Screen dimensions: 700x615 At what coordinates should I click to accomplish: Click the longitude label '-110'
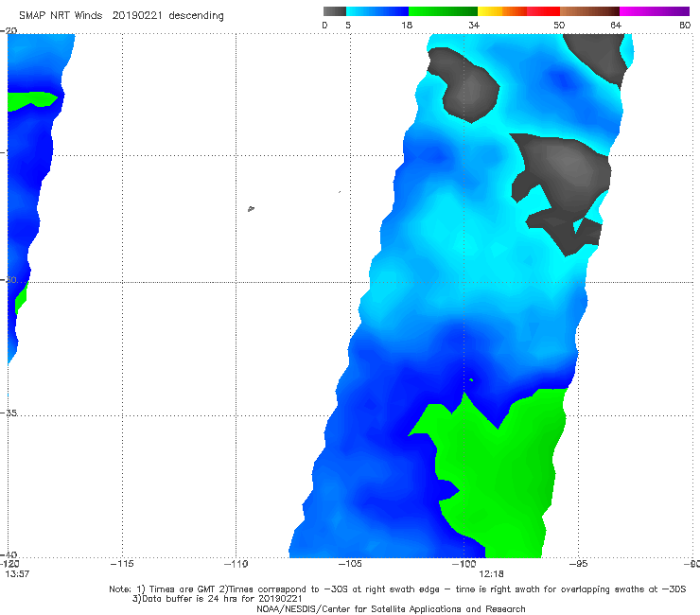pos(236,564)
